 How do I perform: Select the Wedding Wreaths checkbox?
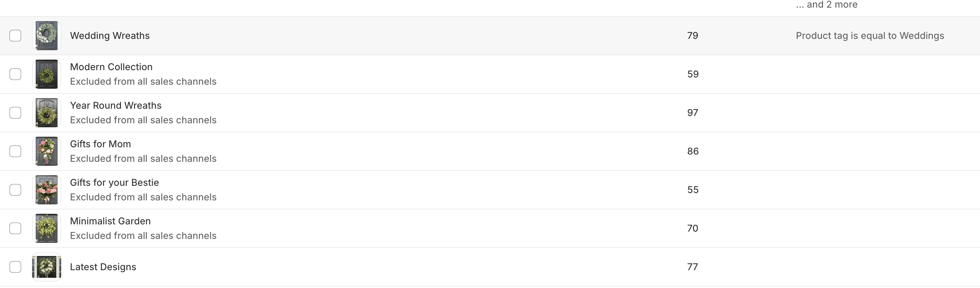pos(15,36)
